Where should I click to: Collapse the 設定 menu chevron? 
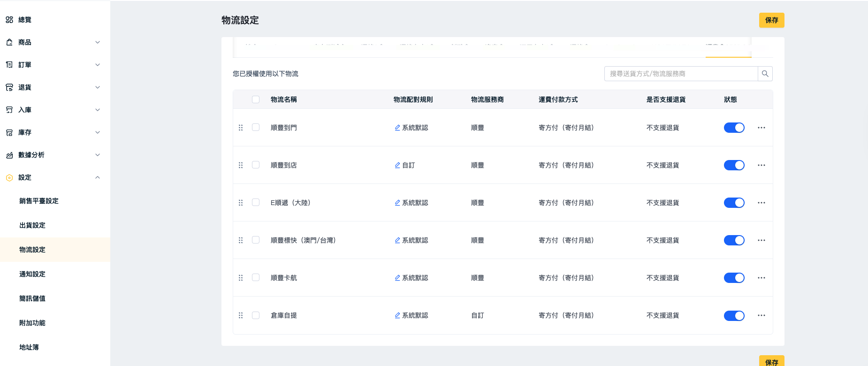point(98,177)
